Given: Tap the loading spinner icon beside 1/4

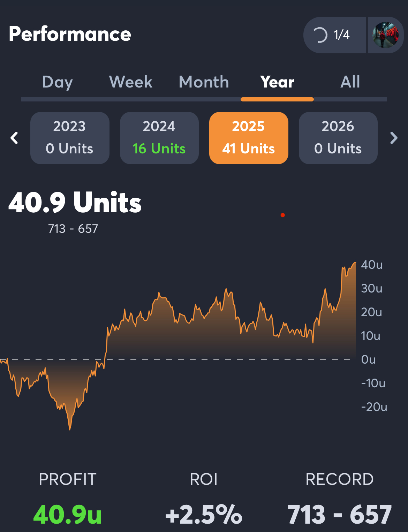Looking at the screenshot, I should (x=320, y=35).
